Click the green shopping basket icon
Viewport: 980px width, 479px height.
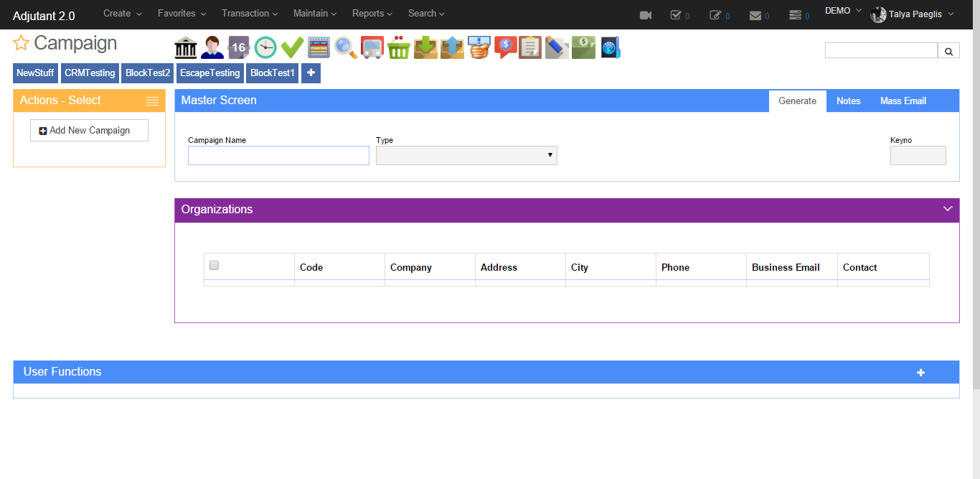(398, 48)
